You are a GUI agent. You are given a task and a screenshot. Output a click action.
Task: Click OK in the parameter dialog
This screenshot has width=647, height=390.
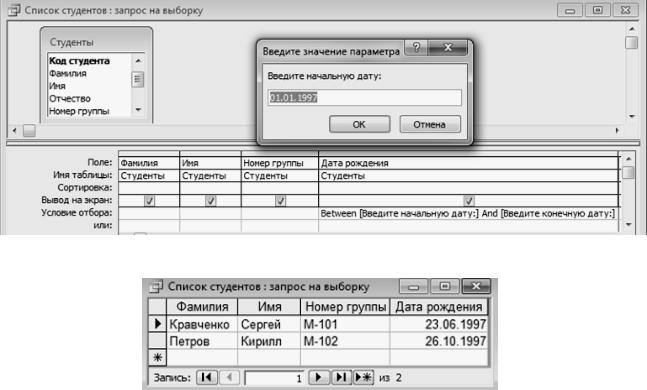pos(359,124)
